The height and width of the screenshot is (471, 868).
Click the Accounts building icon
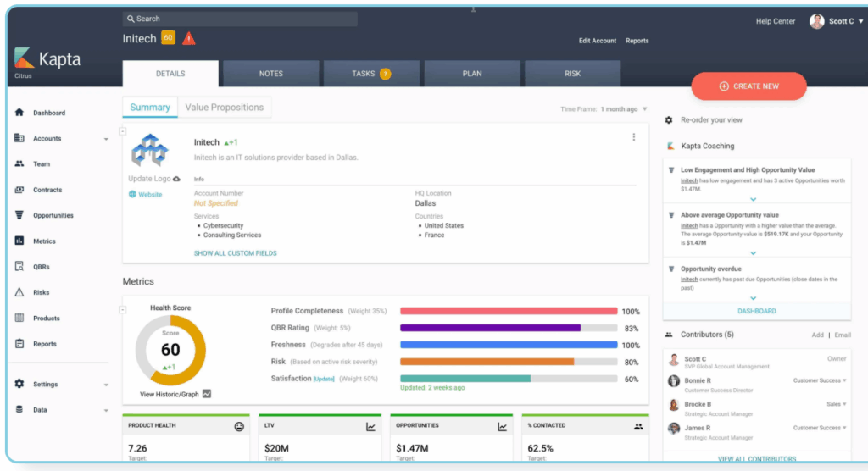click(x=19, y=138)
